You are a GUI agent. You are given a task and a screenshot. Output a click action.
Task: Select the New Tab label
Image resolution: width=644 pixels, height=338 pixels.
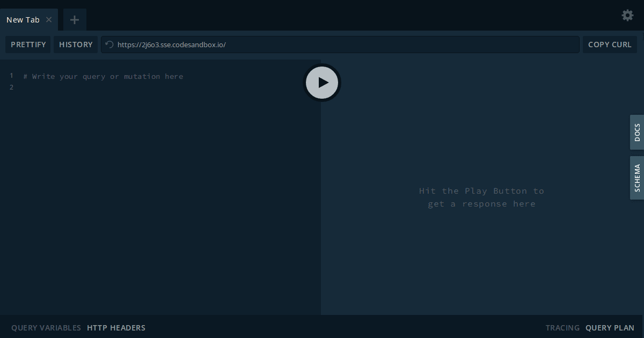click(x=23, y=19)
